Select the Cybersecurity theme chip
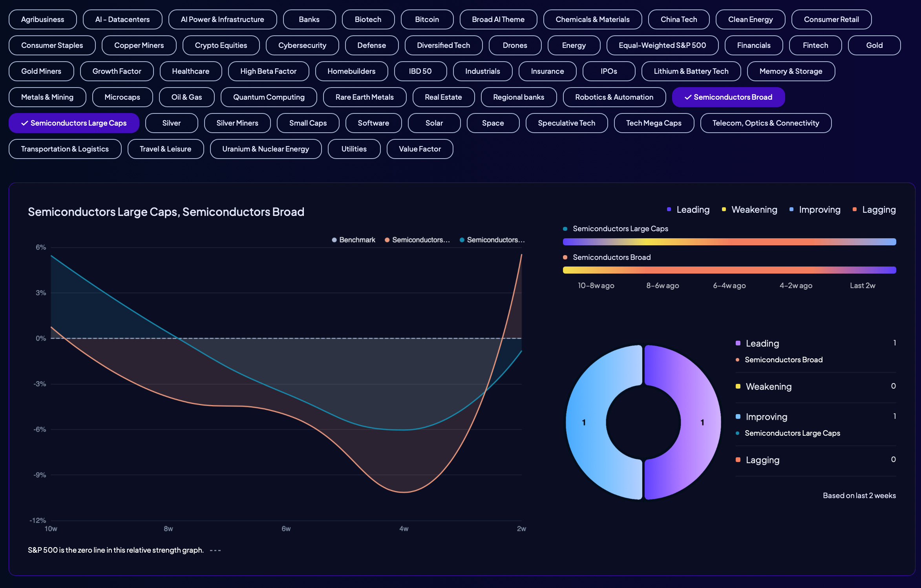Image resolution: width=921 pixels, height=588 pixels. point(302,45)
